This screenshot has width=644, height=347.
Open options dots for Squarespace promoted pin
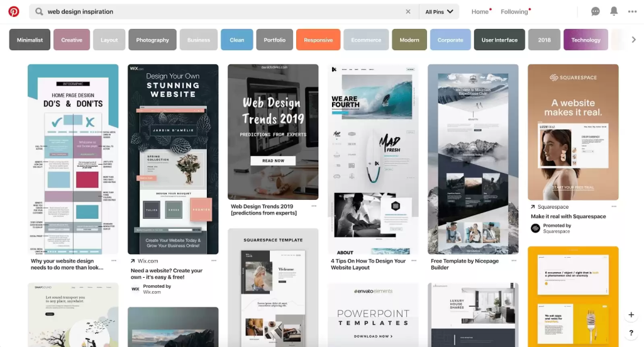coord(614,207)
